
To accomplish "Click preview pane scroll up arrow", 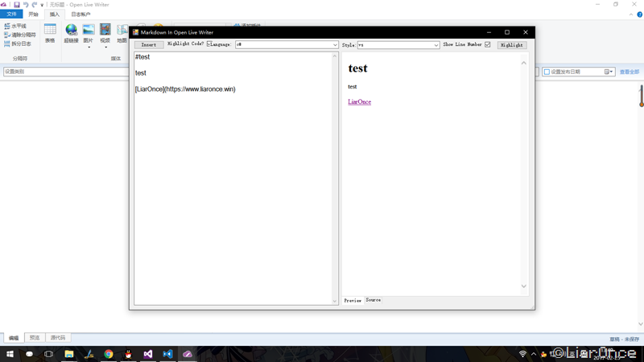I will 524,63.
